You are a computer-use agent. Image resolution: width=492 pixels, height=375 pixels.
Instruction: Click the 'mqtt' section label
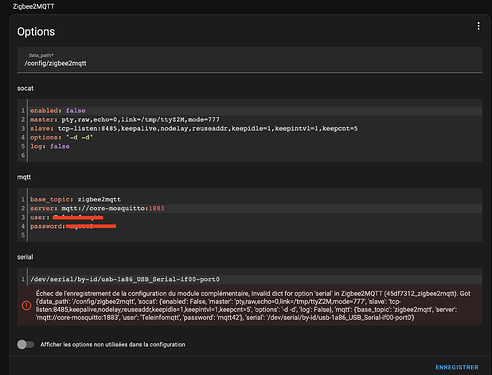(24, 177)
